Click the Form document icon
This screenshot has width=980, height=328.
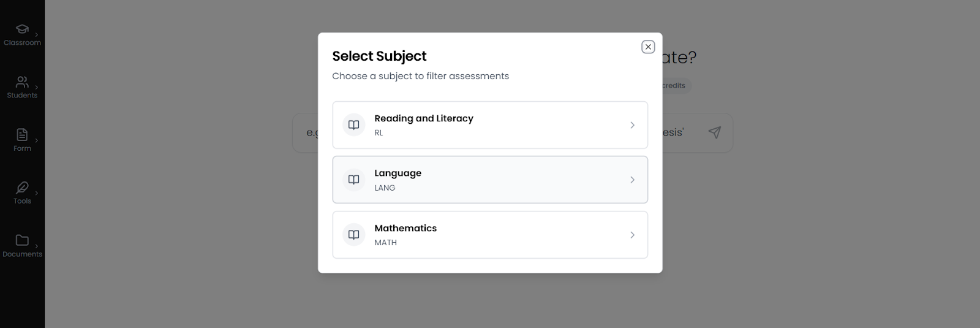pos(22,135)
